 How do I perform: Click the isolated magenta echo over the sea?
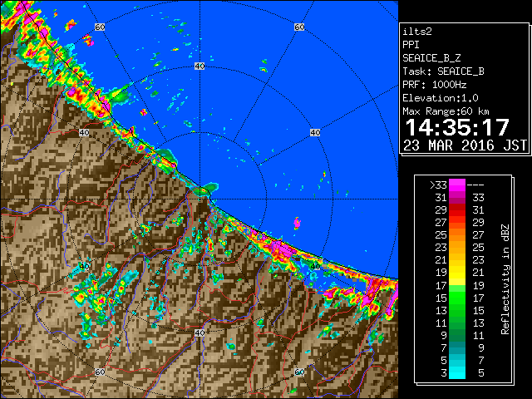[x=297, y=223]
